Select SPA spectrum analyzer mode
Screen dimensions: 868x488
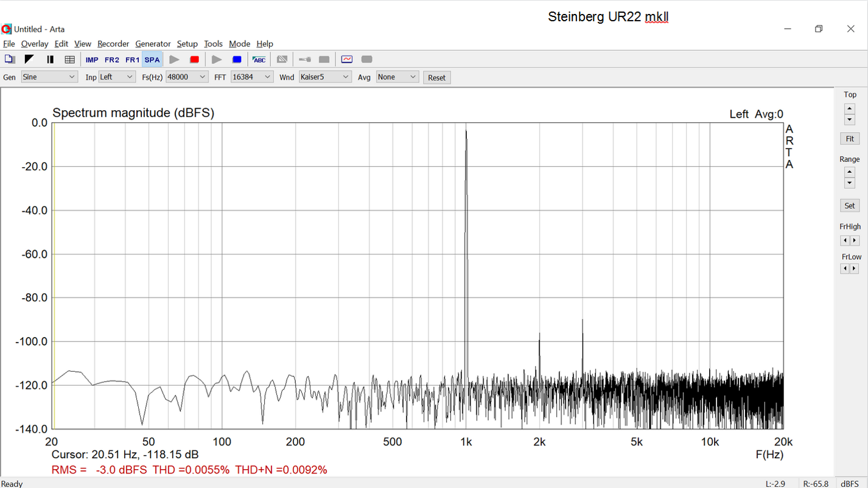(152, 60)
